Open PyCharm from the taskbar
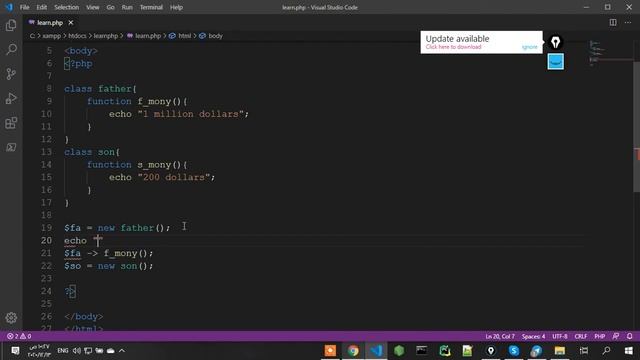The height and width of the screenshot is (360, 640). pyautogui.click(x=445, y=351)
